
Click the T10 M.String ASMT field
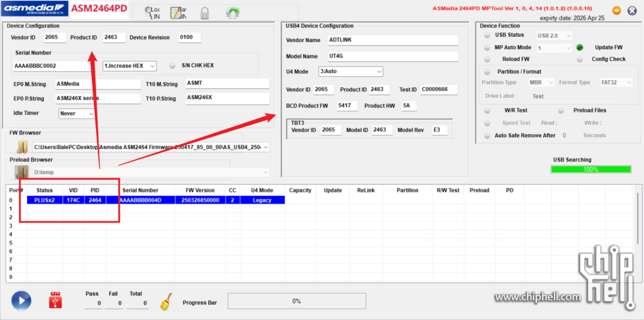click(x=227, y=83)
